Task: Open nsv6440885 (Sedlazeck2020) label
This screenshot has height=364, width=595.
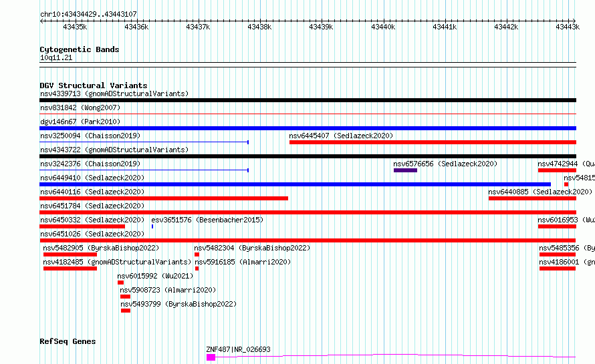Action: point(540,192)
